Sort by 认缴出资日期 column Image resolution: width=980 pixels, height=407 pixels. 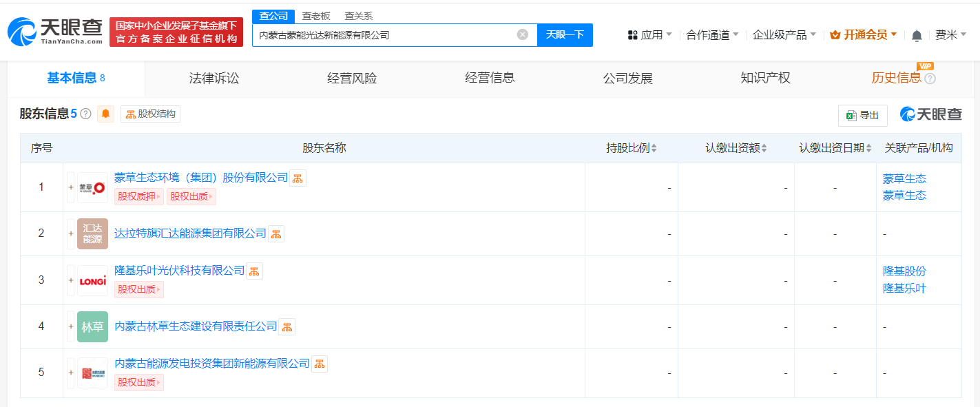click(x=835, y=148)
